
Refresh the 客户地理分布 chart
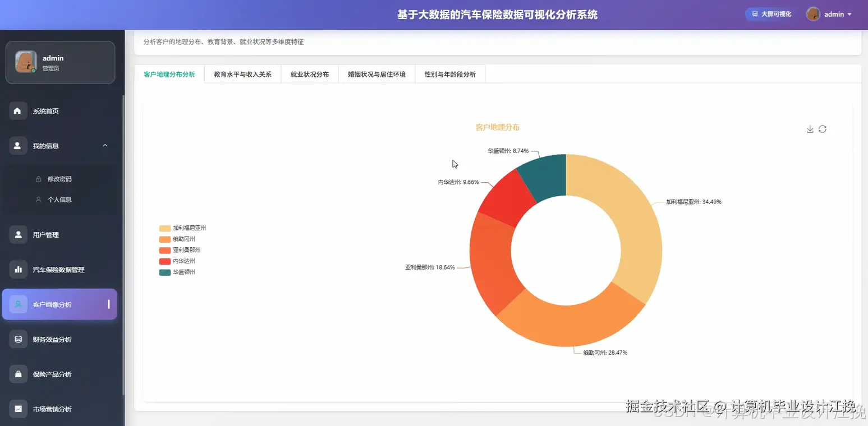tap(823, 129)
